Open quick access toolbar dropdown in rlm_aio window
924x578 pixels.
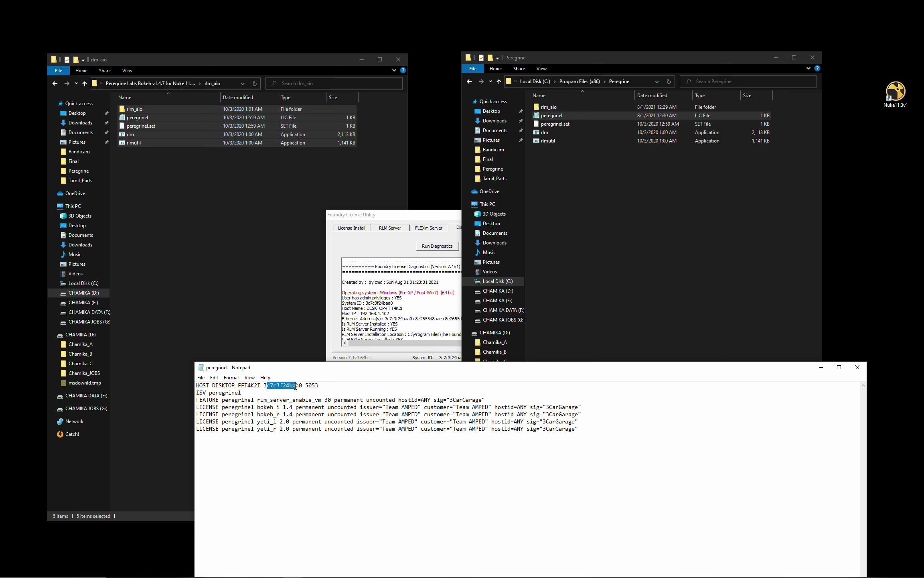click(83, 60)
